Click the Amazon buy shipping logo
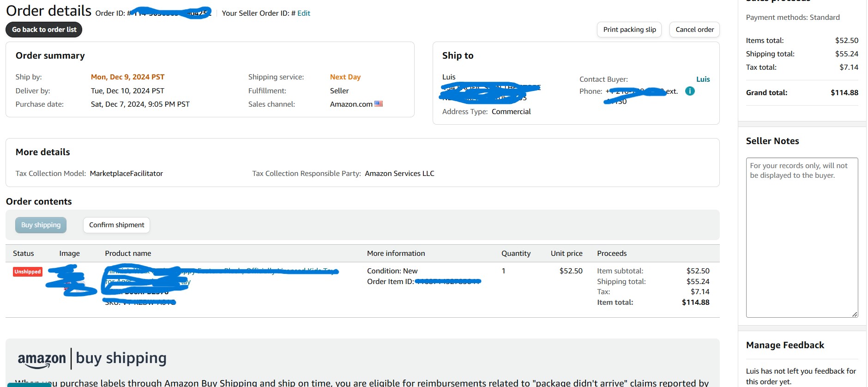 [x=92, y=359]
